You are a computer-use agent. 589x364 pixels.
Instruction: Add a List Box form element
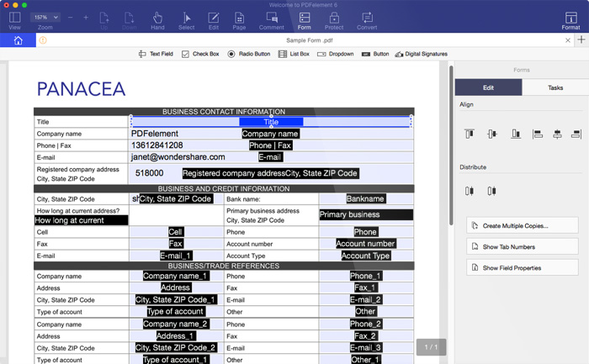(294, 54)
